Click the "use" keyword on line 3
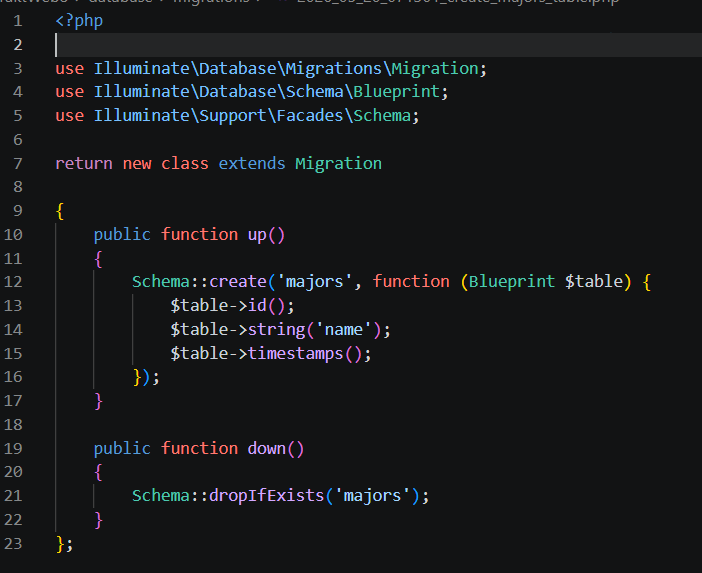 (69, 68)
